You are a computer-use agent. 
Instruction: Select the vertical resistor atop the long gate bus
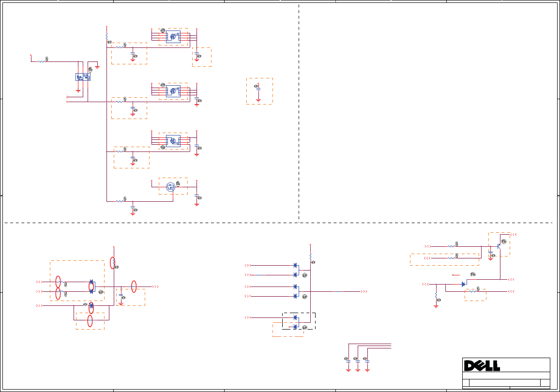coord(107,36)
